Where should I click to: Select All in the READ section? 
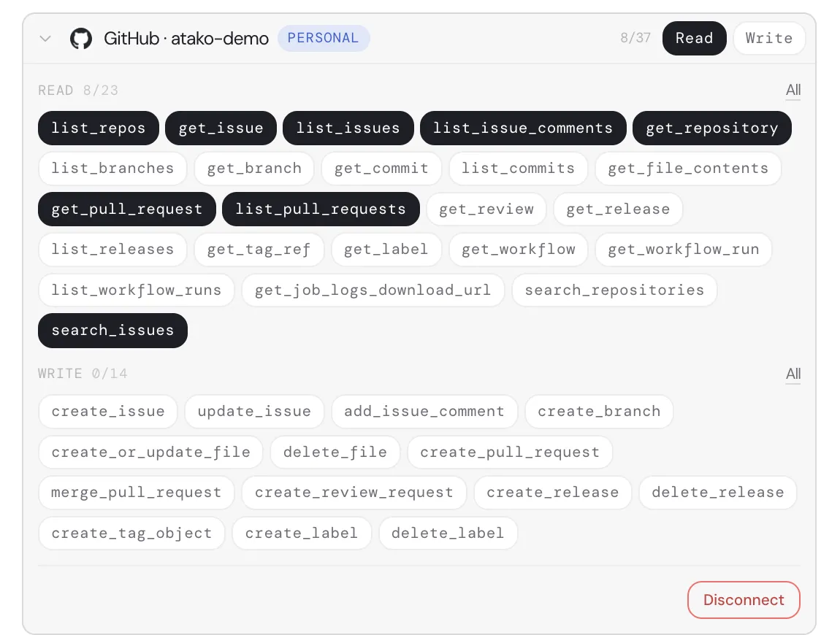coord(793,90)
